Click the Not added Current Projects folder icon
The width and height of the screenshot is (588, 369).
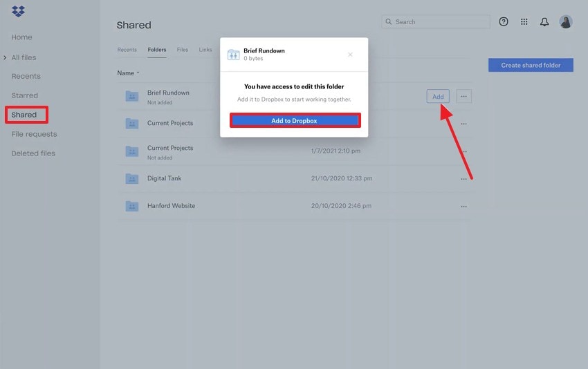tap(131, 151)
